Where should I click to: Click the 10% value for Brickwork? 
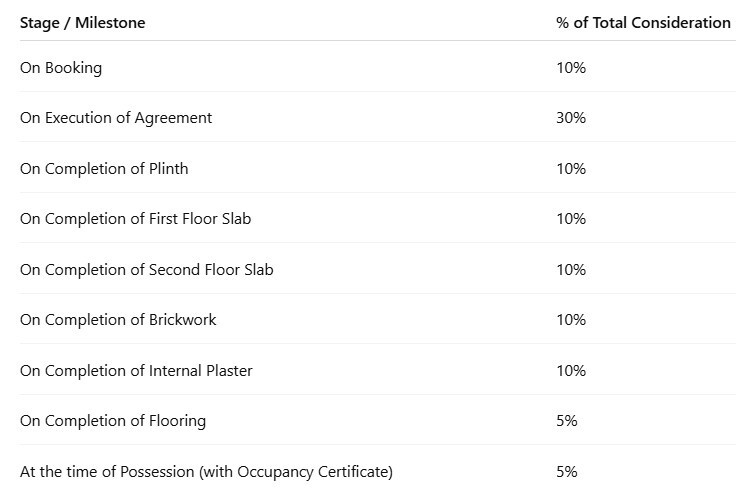(571, 320)
